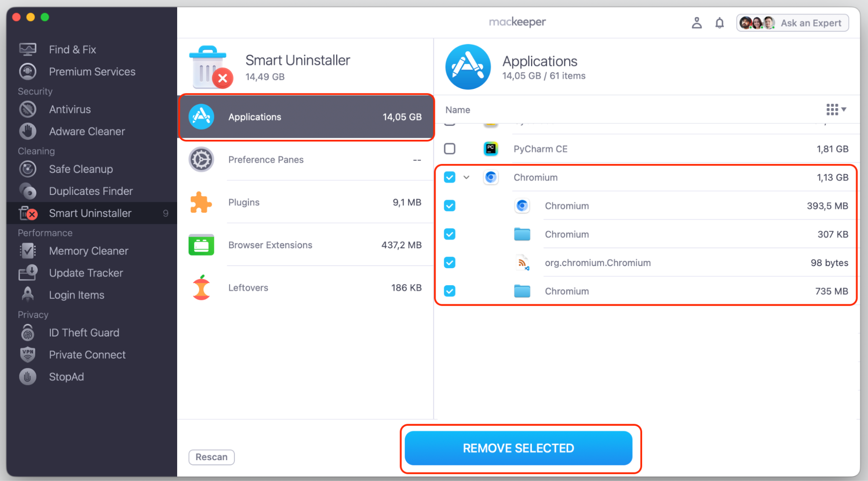Viewport: 868px width, 481px height.
Task: Open Update Tracker icon
Action: coord(28,273)
